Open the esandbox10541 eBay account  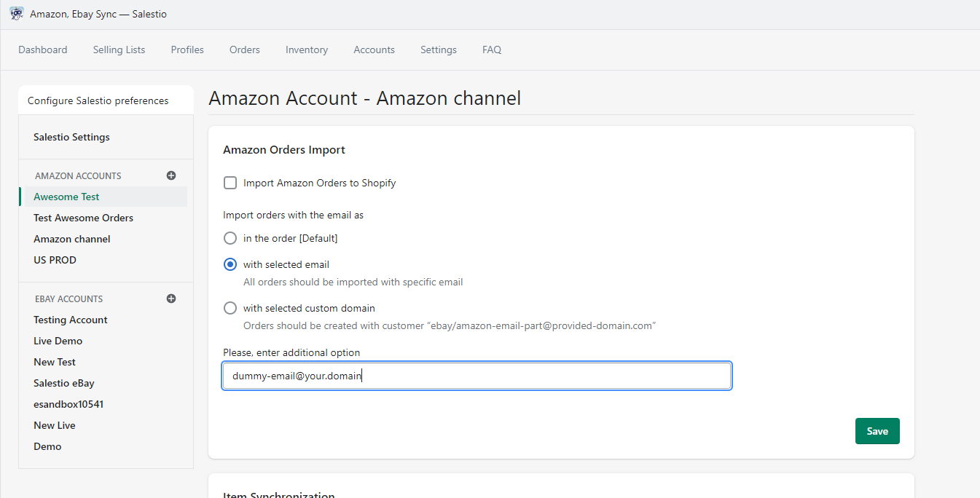pos(68,404)
